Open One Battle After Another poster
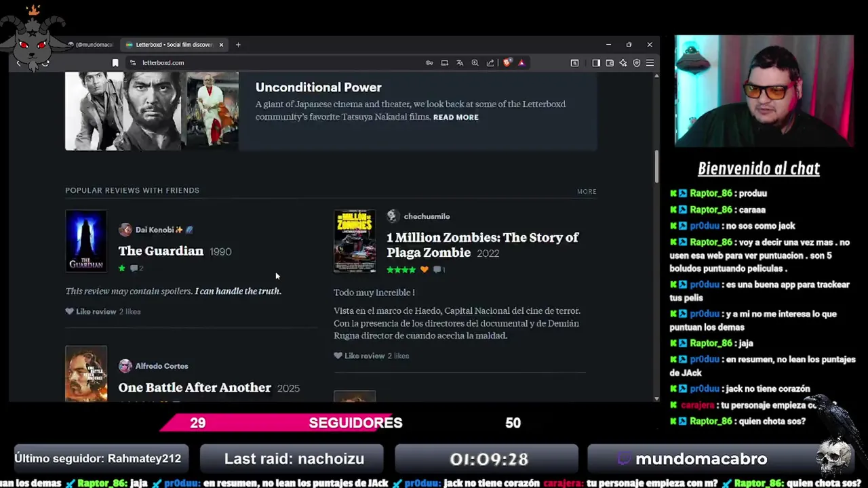This screenshot has width=868, height=488. point(86,374)
